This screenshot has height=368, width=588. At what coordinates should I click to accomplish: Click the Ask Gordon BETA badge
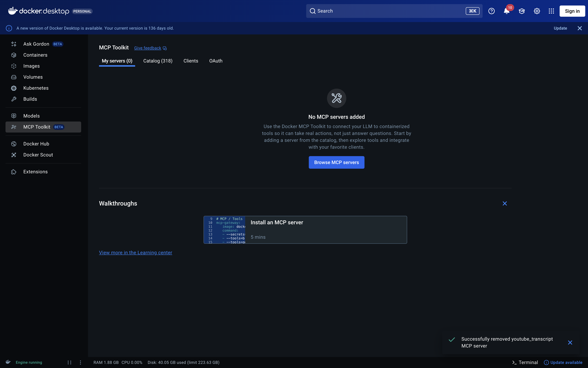(58, 44)
